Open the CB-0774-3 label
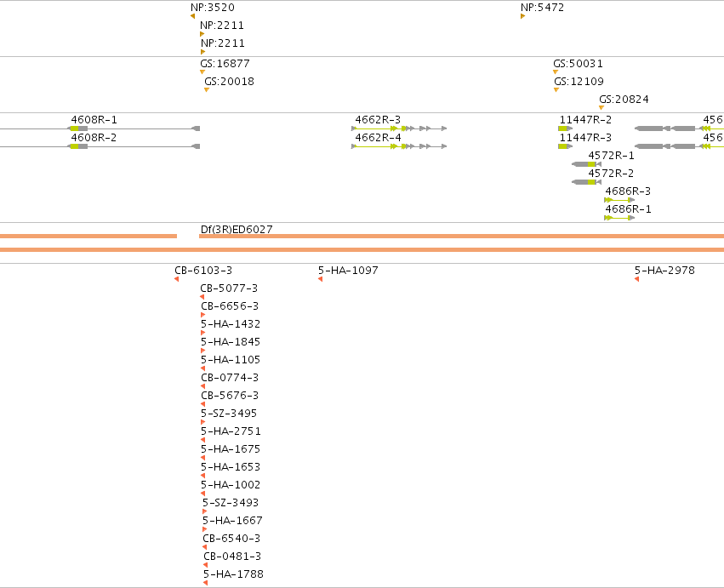 [x=230, y=377]
